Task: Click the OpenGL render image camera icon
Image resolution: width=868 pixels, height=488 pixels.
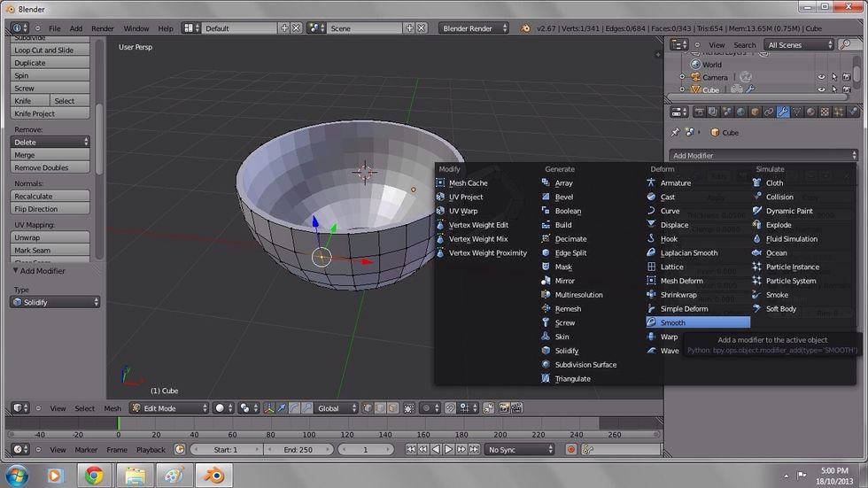Action: pyautogui.click(x=504, y=408)
